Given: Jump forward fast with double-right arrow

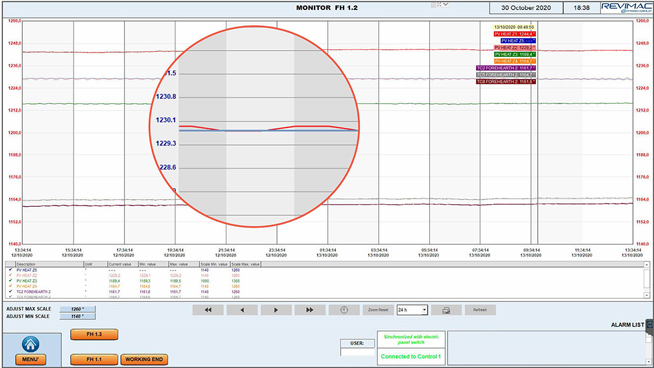Looking at the screenshot, I should pyautogui.click(x=309, y=310).
